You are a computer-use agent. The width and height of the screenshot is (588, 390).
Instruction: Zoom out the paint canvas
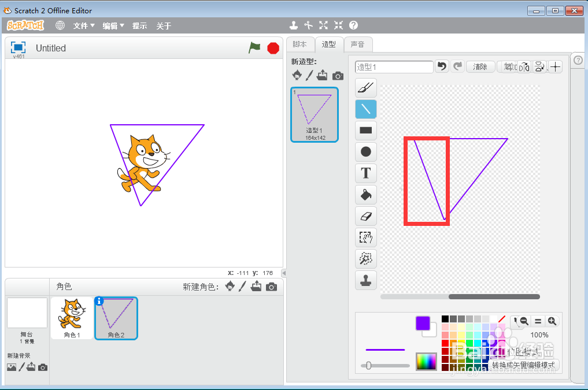[x=524, y=321]
